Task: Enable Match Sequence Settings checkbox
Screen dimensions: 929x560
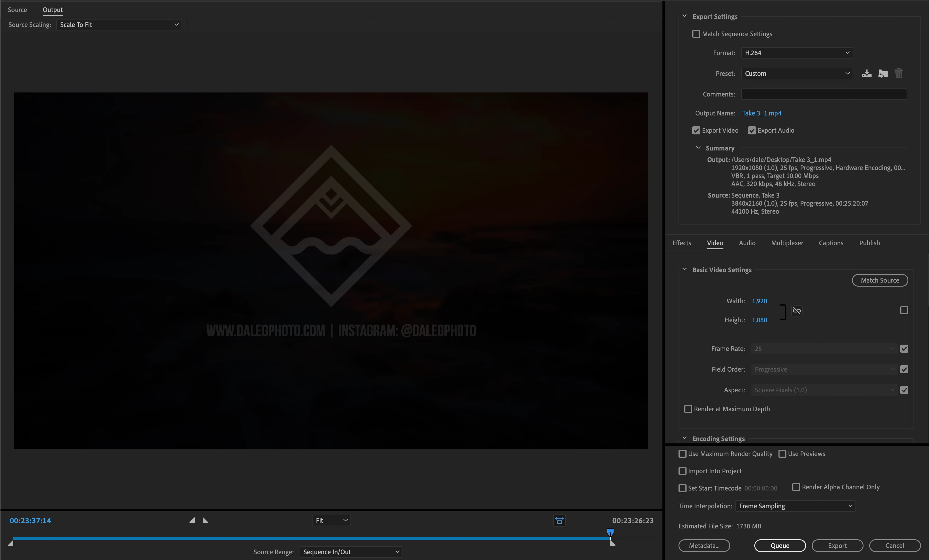Action: click(696, 34)
